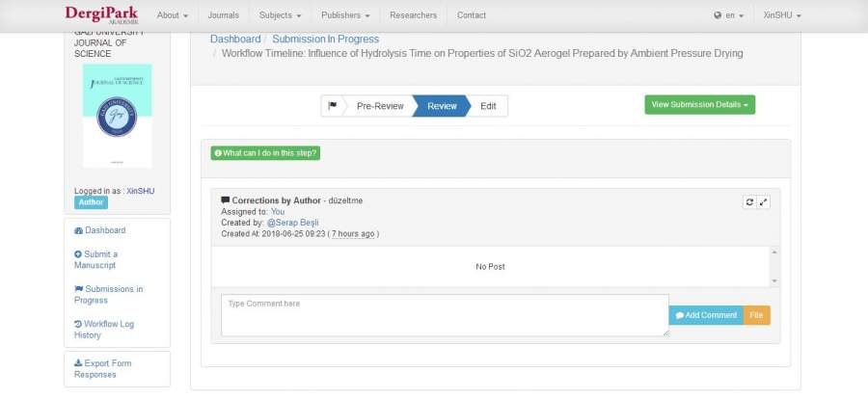868x398 pixels.
Task: Click the Add Comment button
Action: 706,315
